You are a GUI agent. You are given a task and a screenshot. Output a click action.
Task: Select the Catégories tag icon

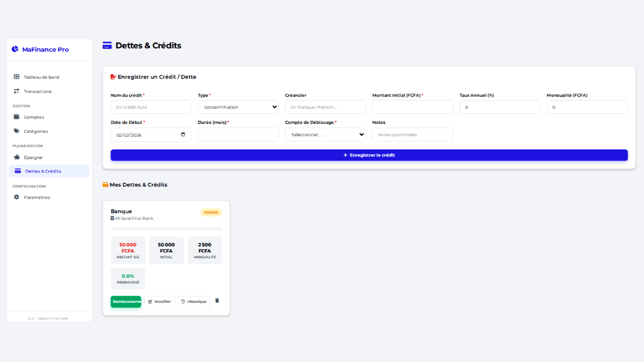point(16,131)
